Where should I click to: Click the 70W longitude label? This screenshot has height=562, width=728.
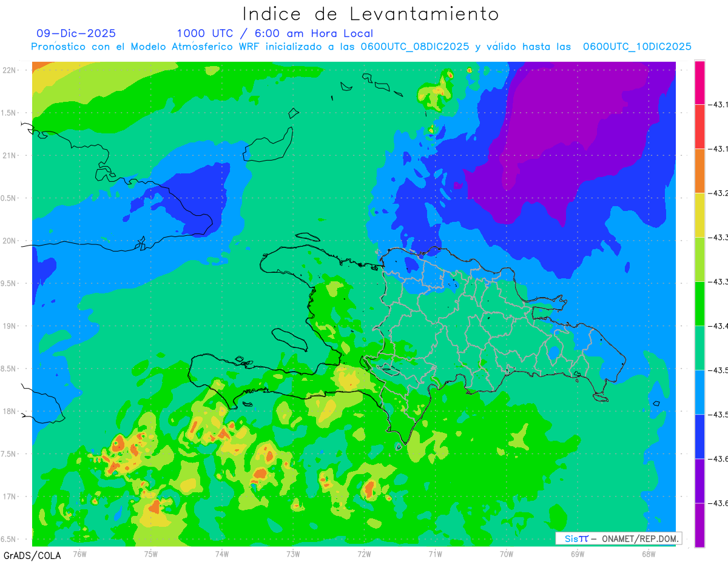click(507, 554)
